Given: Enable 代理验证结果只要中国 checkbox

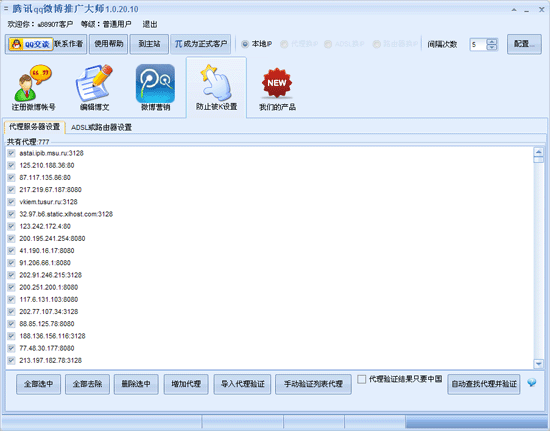Looking at the screenshot, I should pyautogui.click(x=362, y=379).
